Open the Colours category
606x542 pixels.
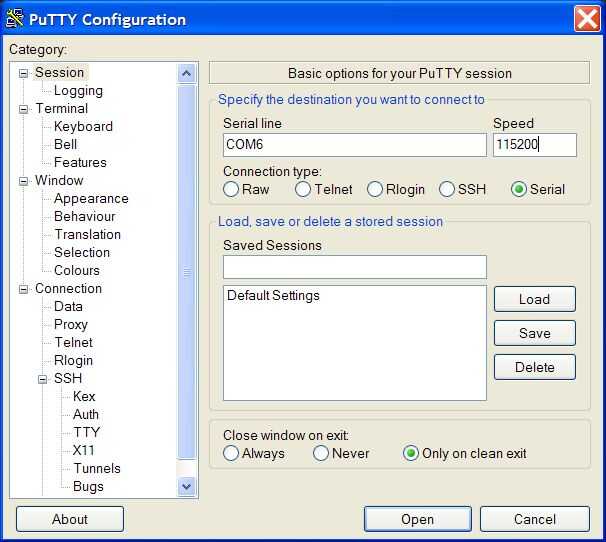pos(77,270)
